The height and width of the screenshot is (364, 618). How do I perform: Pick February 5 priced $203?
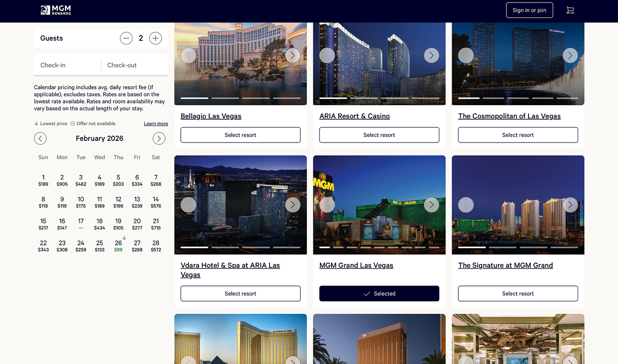tap(118, 180)
